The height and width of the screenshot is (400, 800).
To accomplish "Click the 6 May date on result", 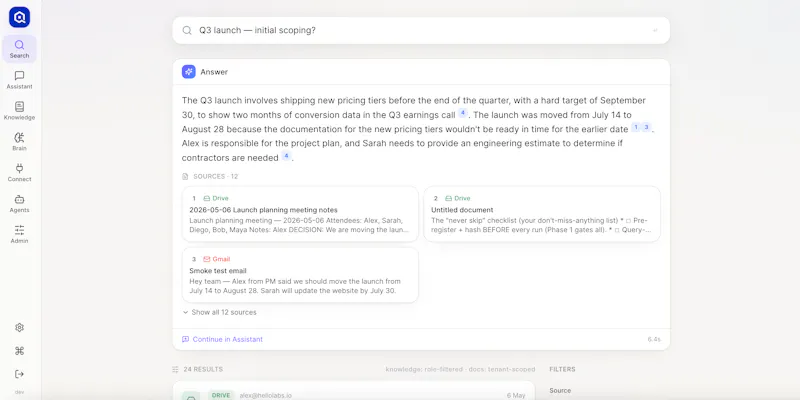I will pos(516,395).
